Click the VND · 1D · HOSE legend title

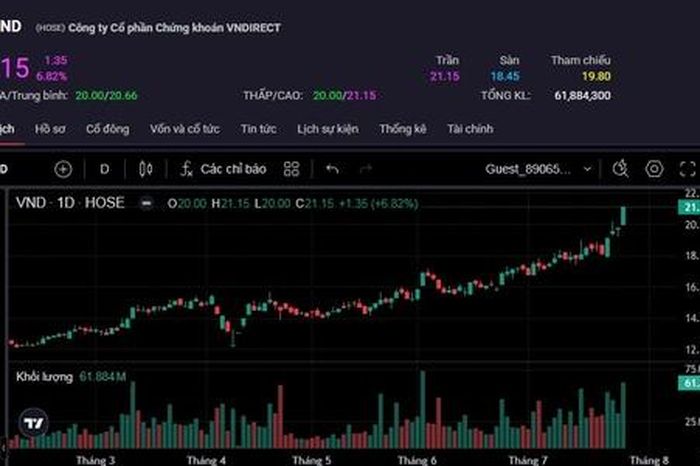(x=70, y=203)
